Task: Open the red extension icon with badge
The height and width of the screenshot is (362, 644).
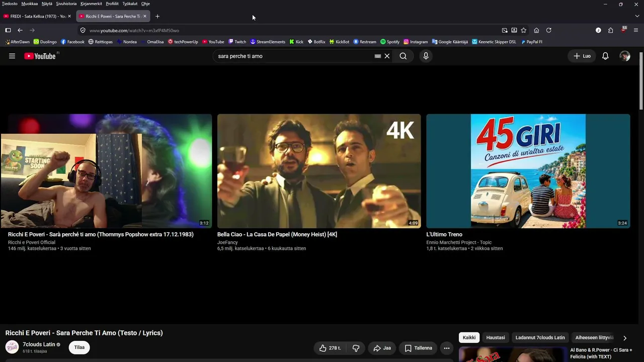Action: pos(624,30)
